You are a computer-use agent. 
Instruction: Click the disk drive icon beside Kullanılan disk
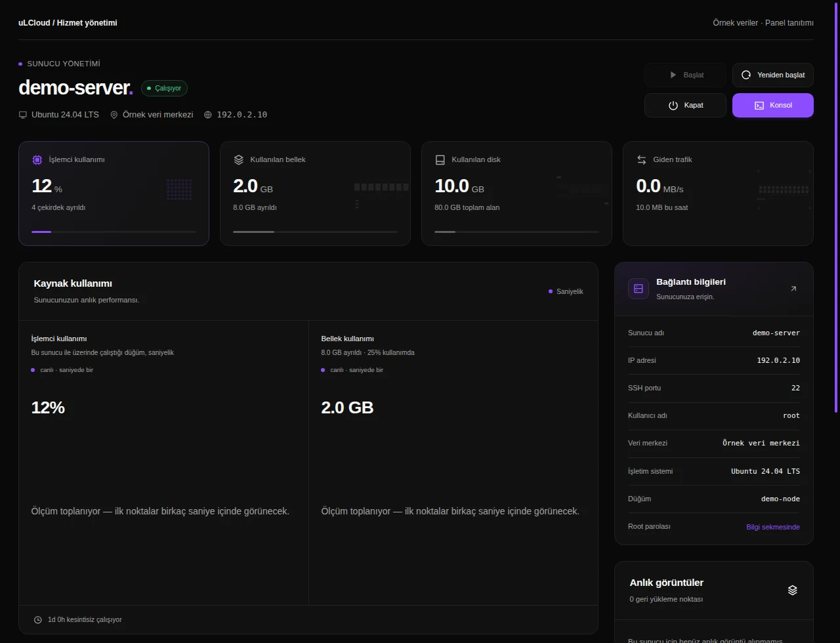pos(440,159)
